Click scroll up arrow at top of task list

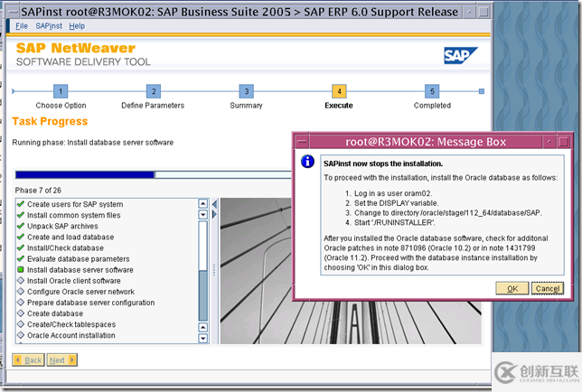(203, 203)
